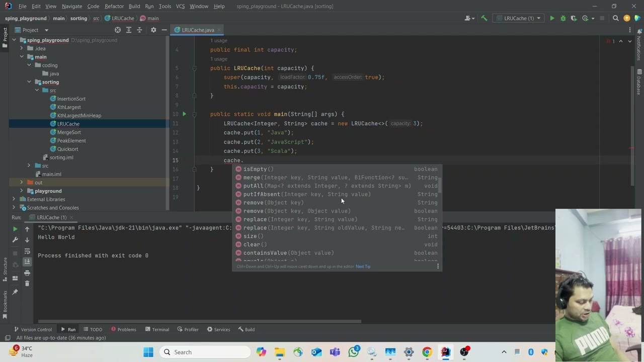This screenshot has height=362, width=644.
Task: Toggle the Bookmarks tool window side tab
Action: (5, 304)
